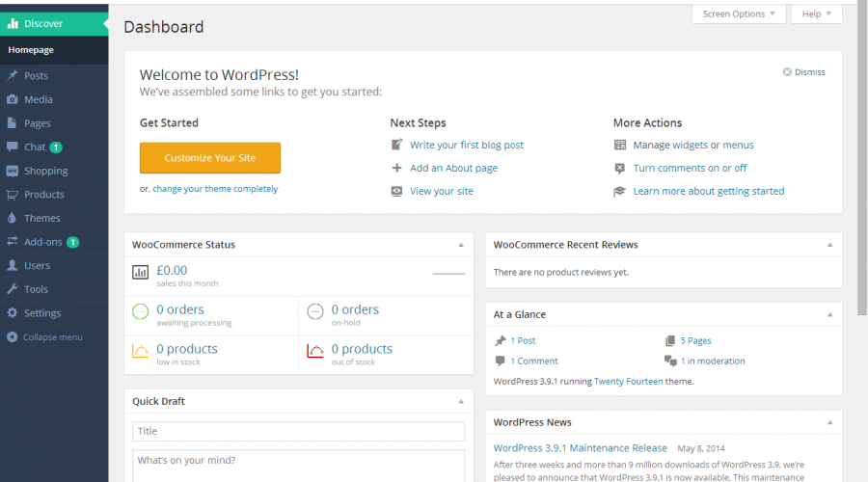Image resolution: width=868 pixels, height=482 pixels.
Task: Open the Write your first blog post link
Action: click(467, 146)
